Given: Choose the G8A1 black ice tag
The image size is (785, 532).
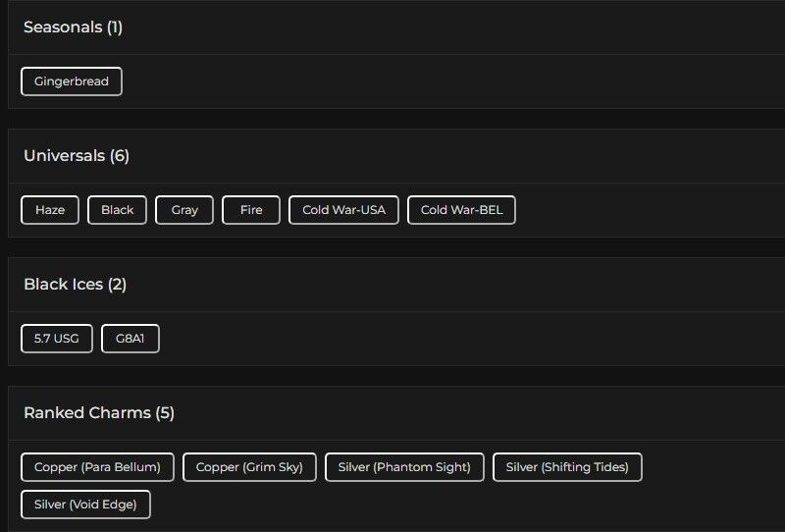Looking at the screenshot, I should pos(131,339).
